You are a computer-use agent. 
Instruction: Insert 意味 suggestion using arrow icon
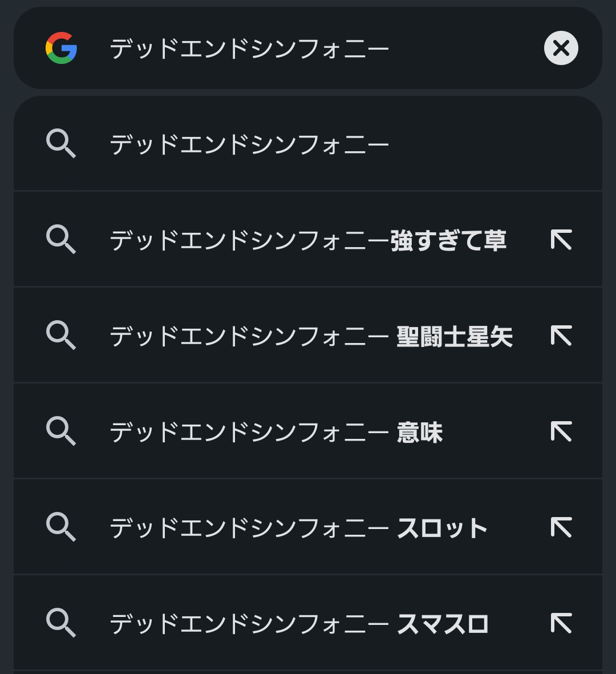point(561,431)
